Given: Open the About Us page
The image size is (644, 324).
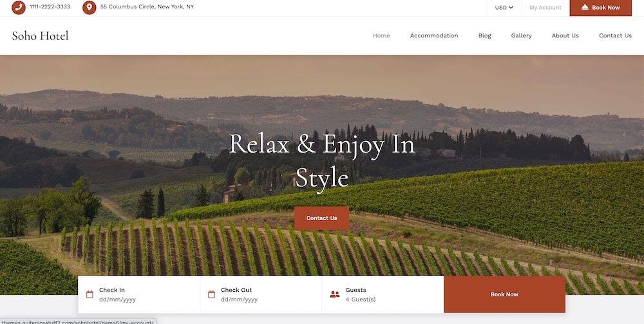Looking at the screenshot, I should pyautogui.click(x=565, y=35).
